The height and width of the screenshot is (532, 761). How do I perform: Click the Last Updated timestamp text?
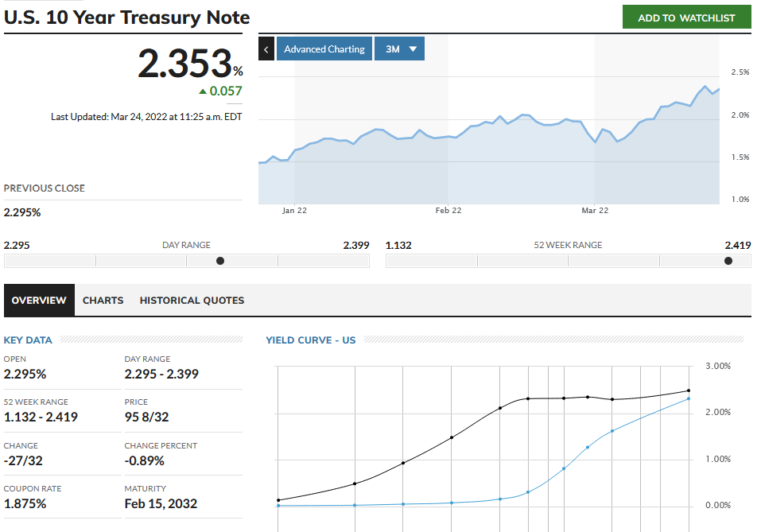146,117
